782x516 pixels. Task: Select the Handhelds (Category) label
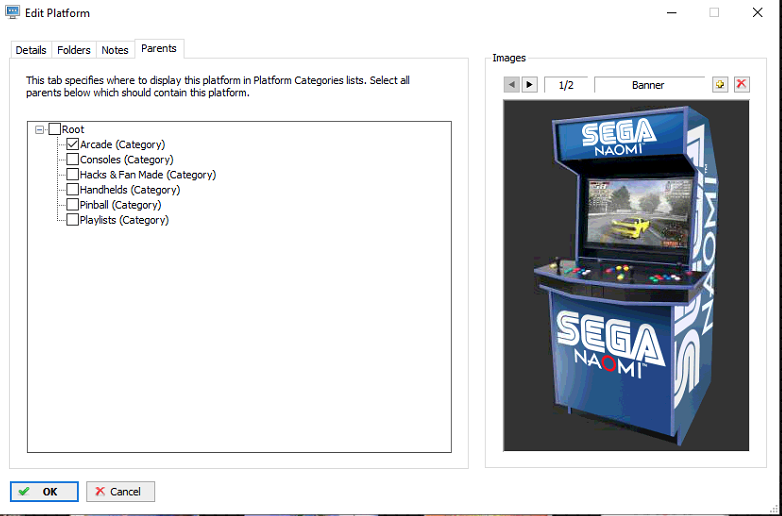point(130,190)
